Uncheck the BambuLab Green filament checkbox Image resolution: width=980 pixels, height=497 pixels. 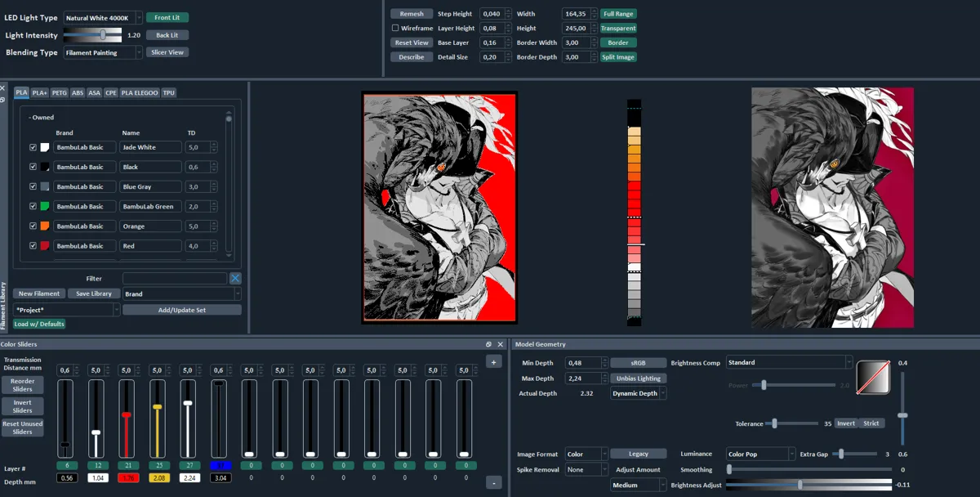(x=33, y=206)
